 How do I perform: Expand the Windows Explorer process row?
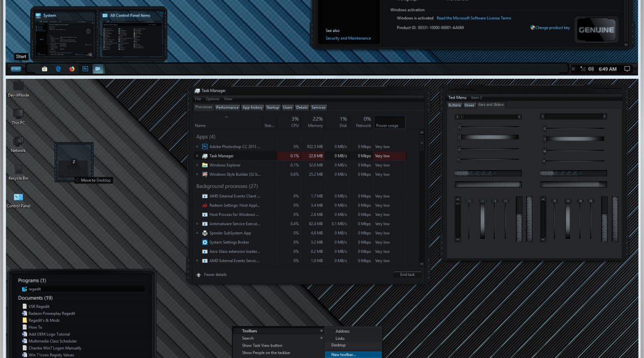[x=197, y=165]
